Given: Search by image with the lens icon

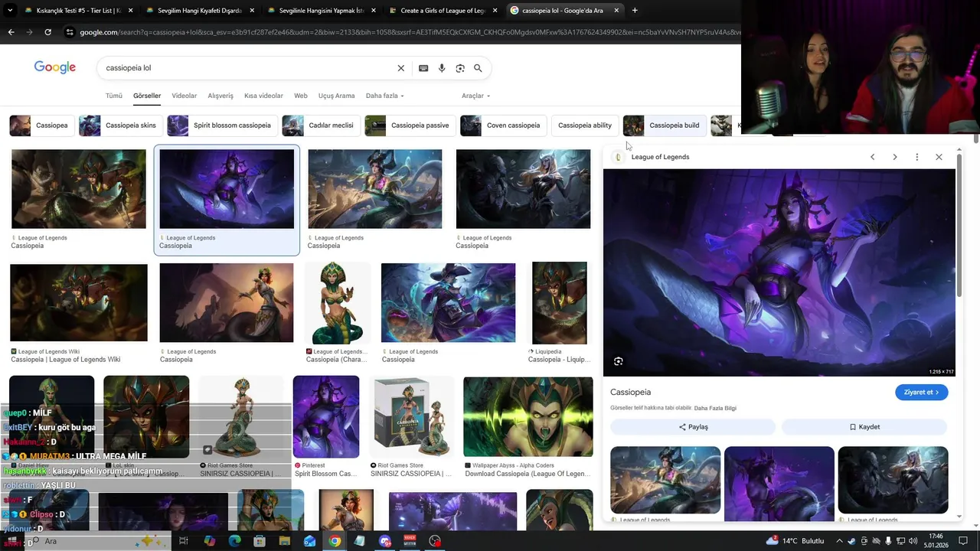Looking at the screenshot, I should [460, 68].
